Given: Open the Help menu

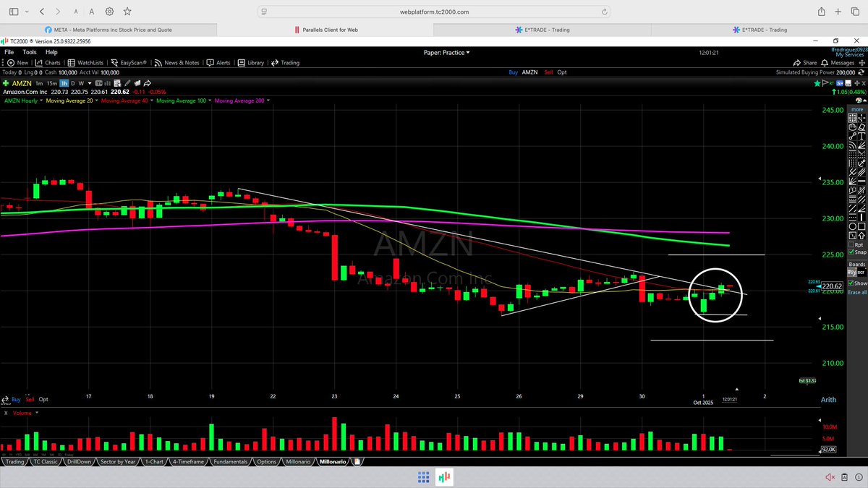Looking at the screenshot, I should pos(51,52).
